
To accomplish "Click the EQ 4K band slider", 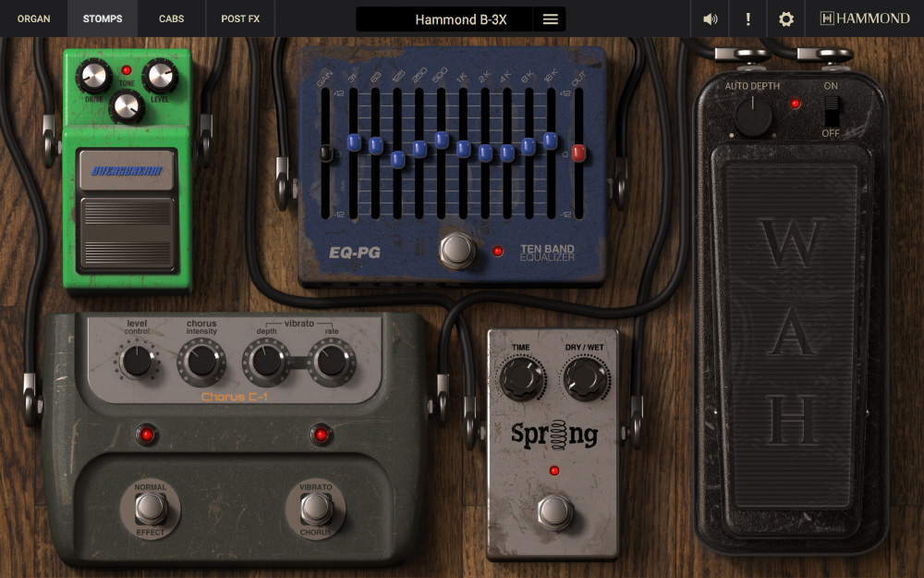I will tap(507, 154).
